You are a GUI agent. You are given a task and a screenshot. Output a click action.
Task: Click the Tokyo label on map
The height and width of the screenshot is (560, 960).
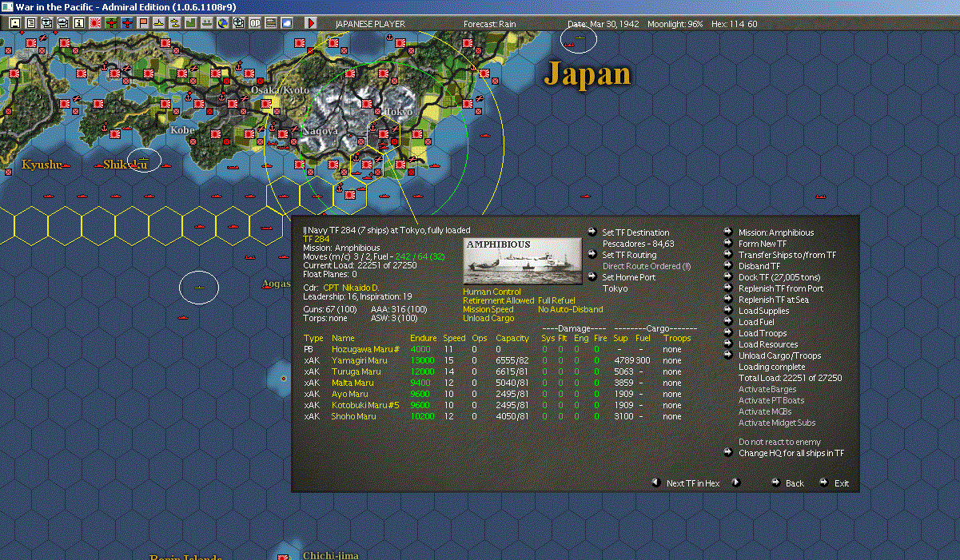[x=398, y=112]
